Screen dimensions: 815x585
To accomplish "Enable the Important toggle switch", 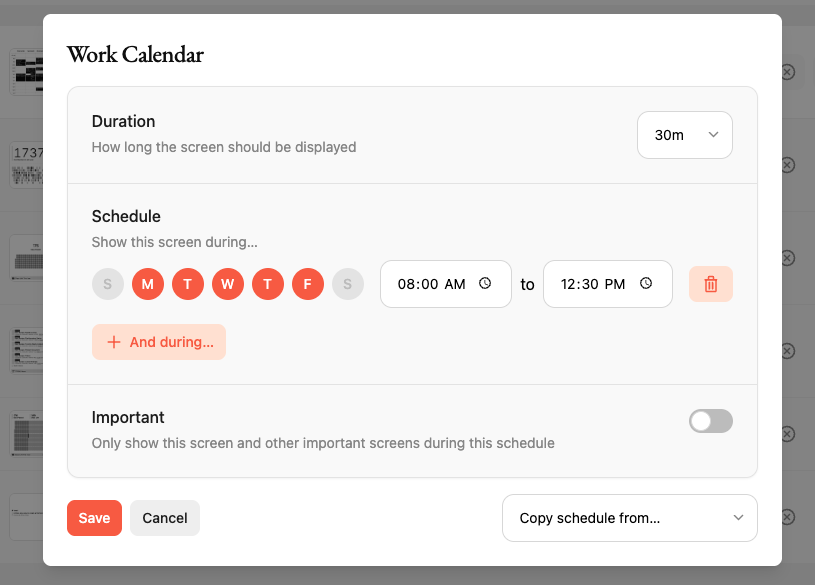I will (710, 421).
